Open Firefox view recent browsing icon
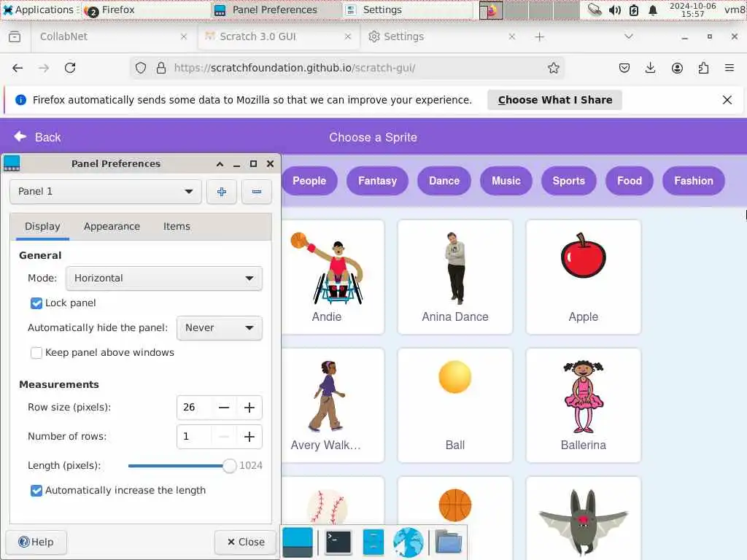Image resolution: width=747 pixels, height=560 pixels. click(x=15, y=36)
